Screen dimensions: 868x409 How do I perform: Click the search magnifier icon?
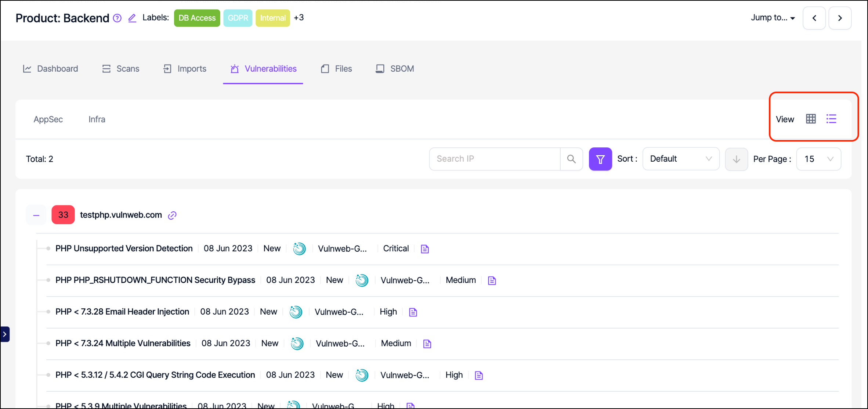coord(571,159)
